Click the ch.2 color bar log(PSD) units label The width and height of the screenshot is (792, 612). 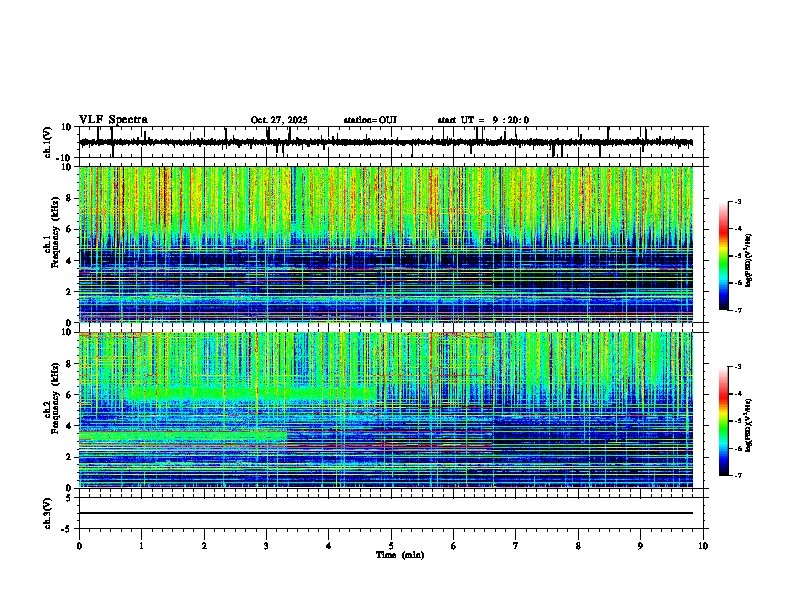point(750,426)
